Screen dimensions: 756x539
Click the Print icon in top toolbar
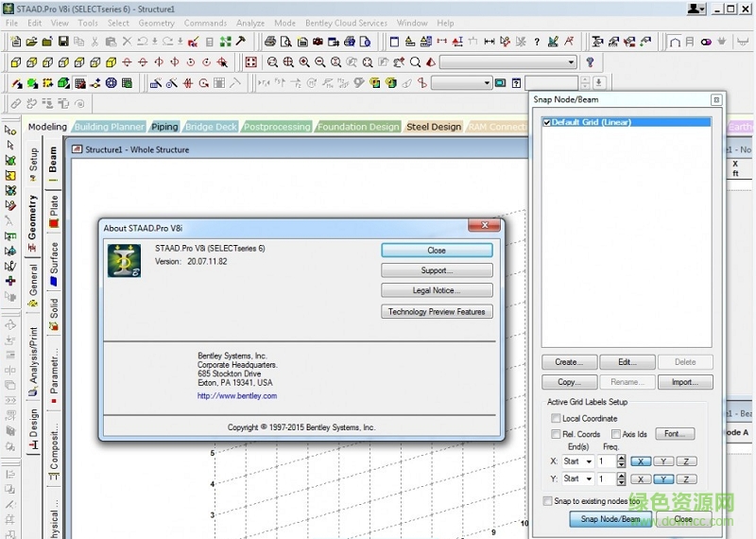pos(270,42)
